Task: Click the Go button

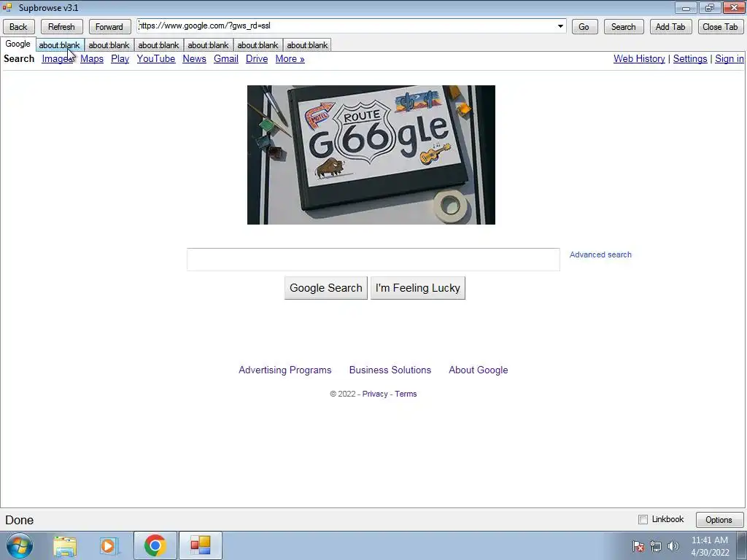Action: point(584,27)
